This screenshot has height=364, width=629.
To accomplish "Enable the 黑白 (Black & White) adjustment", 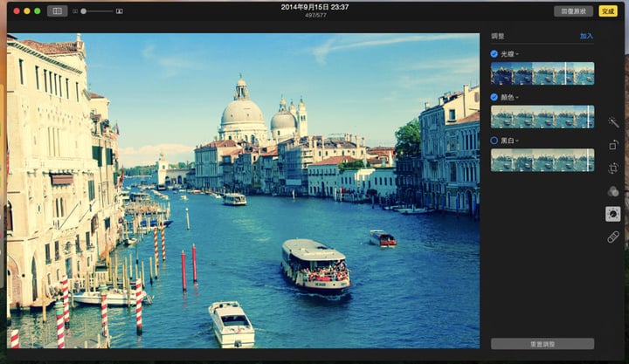I will 494,140.
